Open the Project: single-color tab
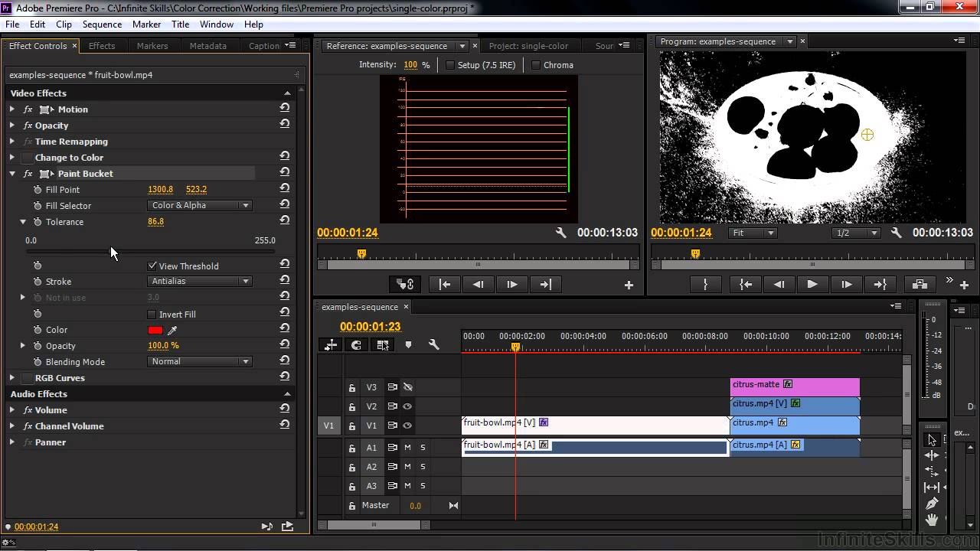This screenshot has height=551, width=980. [x=528, y=46]
